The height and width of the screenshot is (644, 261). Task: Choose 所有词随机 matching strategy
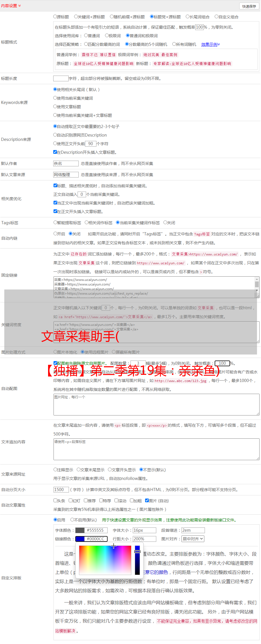click(174, 44)
